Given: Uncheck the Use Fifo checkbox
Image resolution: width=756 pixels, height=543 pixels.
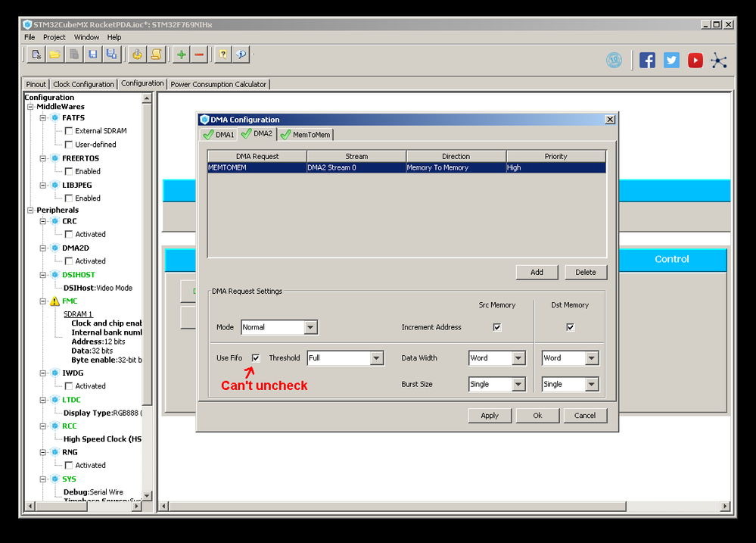Looking at the screenshot, I should [256, 357].
